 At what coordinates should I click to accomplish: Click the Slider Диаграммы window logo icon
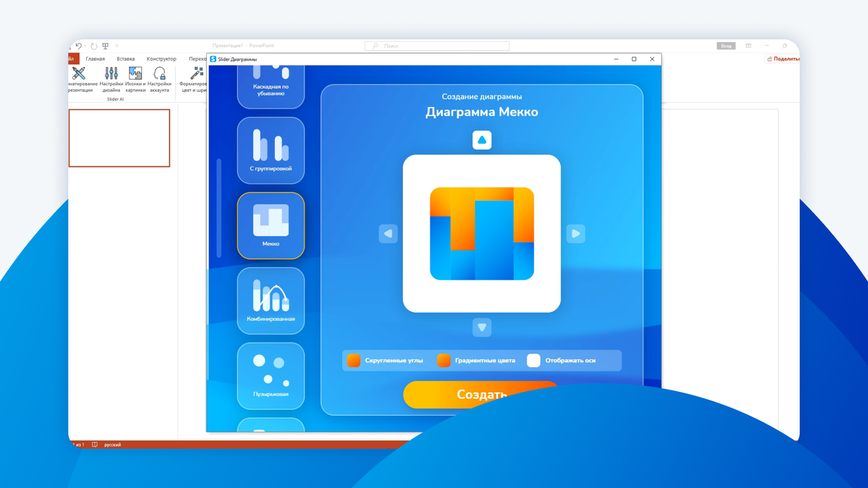pyautogui.click(x=213, y=59)
